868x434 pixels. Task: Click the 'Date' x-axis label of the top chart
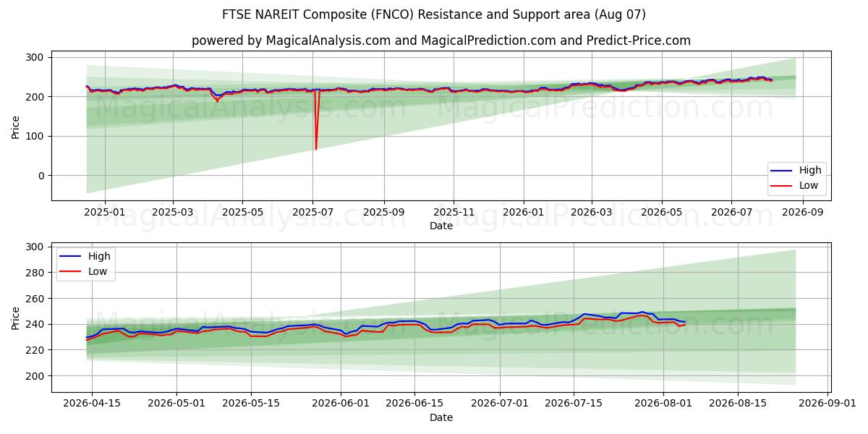click(441, 226)
